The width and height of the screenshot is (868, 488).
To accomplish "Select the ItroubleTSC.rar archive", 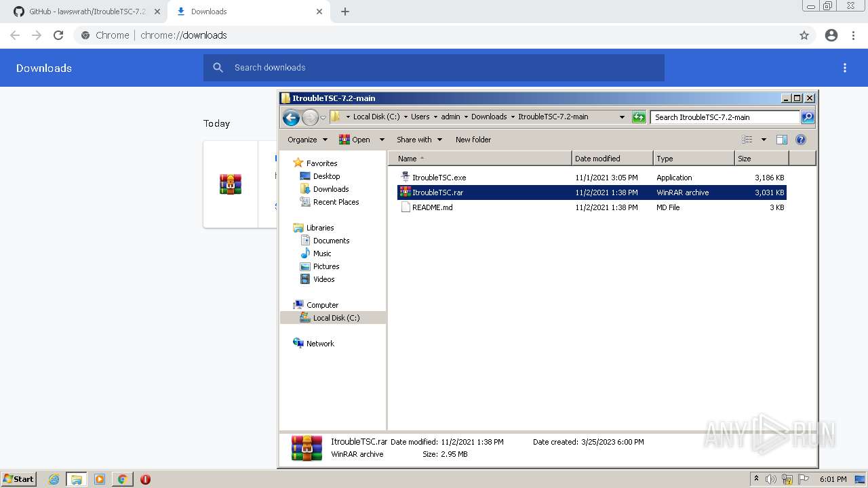I will point(591,192).
